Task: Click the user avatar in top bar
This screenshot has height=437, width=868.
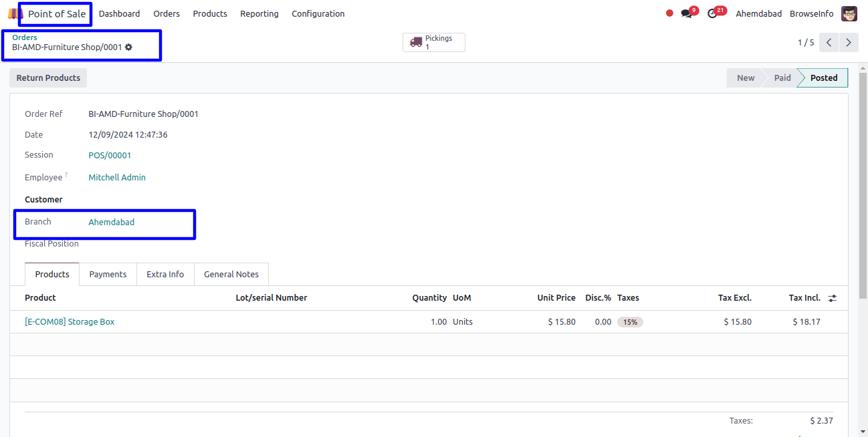Action: click(849, 13)
